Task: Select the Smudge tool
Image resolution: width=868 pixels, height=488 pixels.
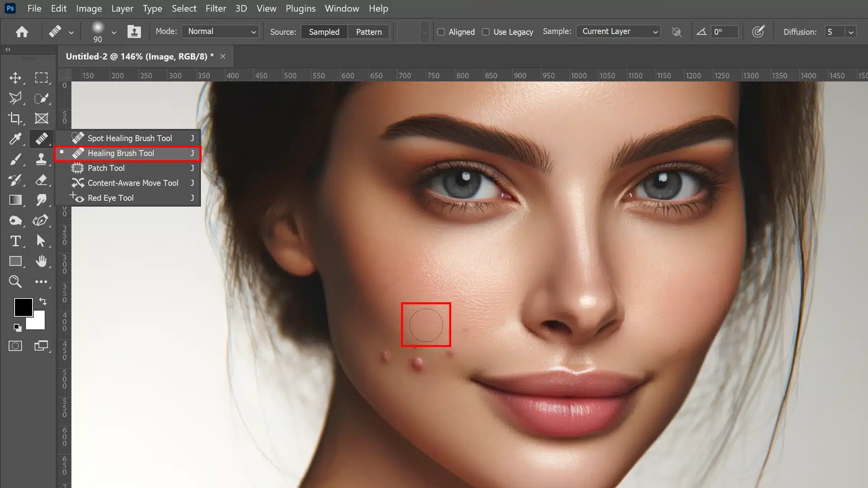Action: click(41, 200)
